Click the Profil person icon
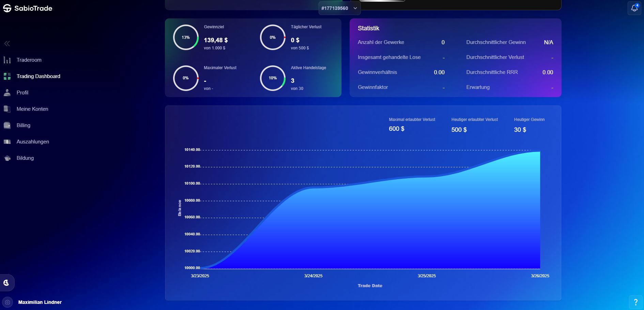The width and height of the screenshot is (644, 310). tap(7, 93)
